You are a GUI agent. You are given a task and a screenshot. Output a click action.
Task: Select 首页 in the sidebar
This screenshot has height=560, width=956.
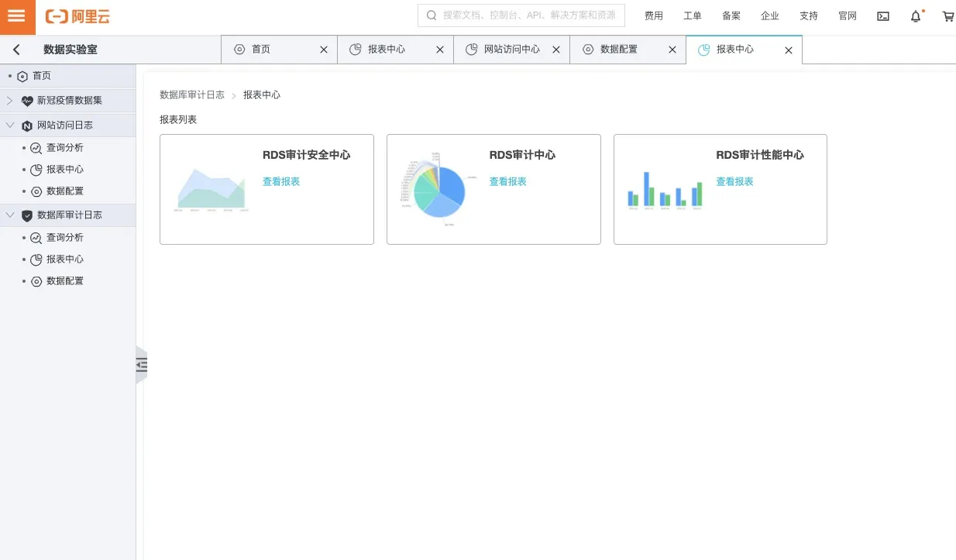tap(42, 77)
